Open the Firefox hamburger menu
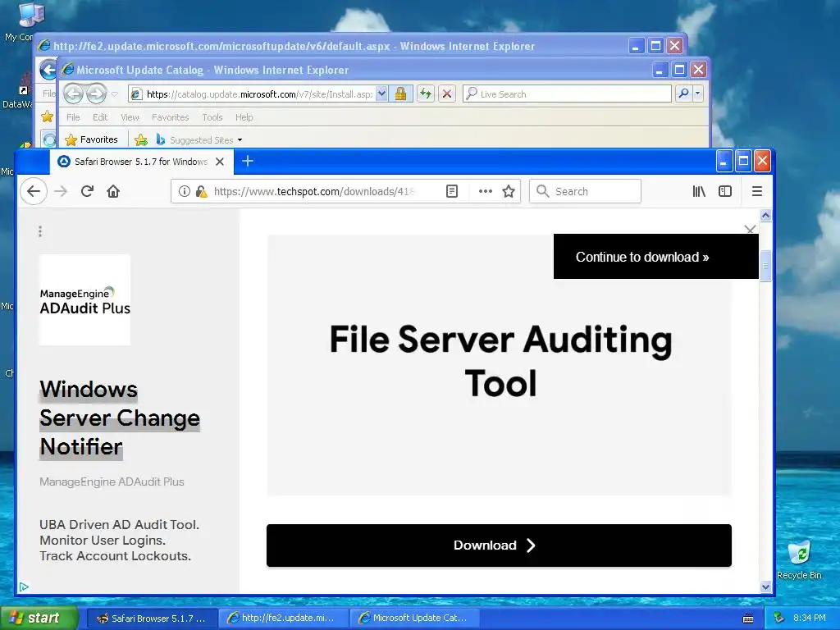The image size is (840, 630). point(757,191)
